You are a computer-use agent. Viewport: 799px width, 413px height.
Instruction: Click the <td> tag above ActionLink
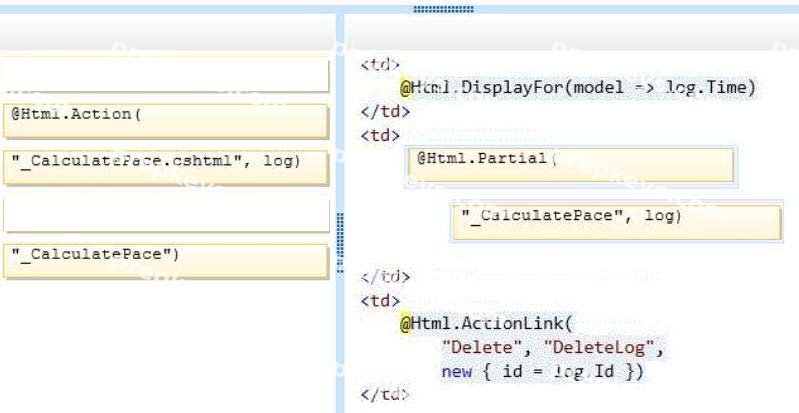click(380, 301)
